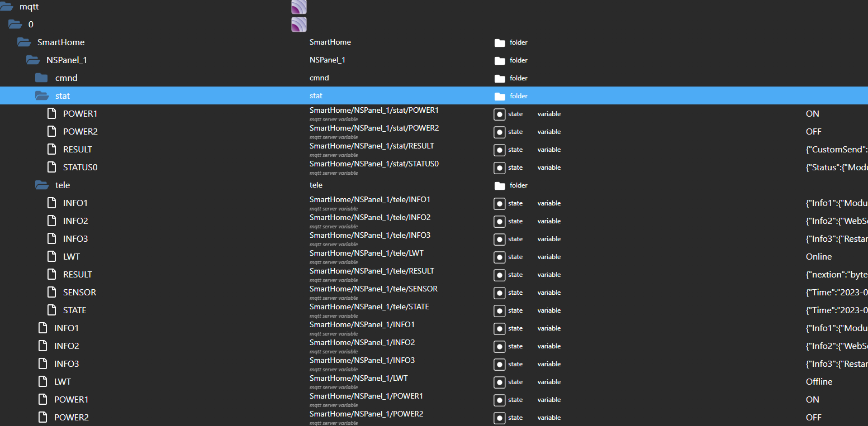Screen dimensions: 868x426
Task: Click the name SmartHome/NSPanel_1/tele/SENSOR
Action: 373,289
